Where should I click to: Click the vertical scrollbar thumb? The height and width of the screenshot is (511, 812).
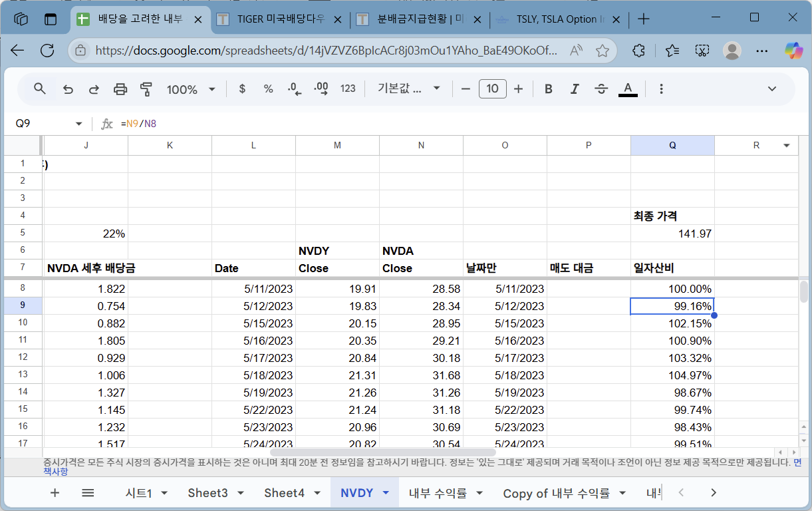[804, 291]
